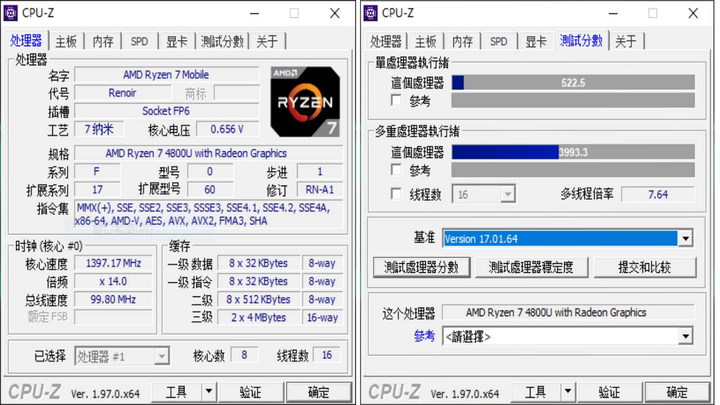The width and height of the screenshot is (720, 405).
Task: Click the 核心速度 value 1397.17 MHz
Action: click(113, 263)
